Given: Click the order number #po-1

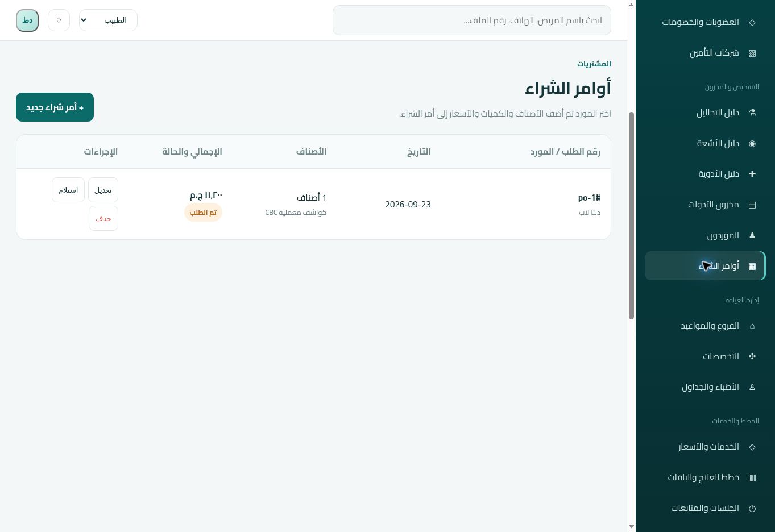Looking at the screenshot, I should (589, 198).
